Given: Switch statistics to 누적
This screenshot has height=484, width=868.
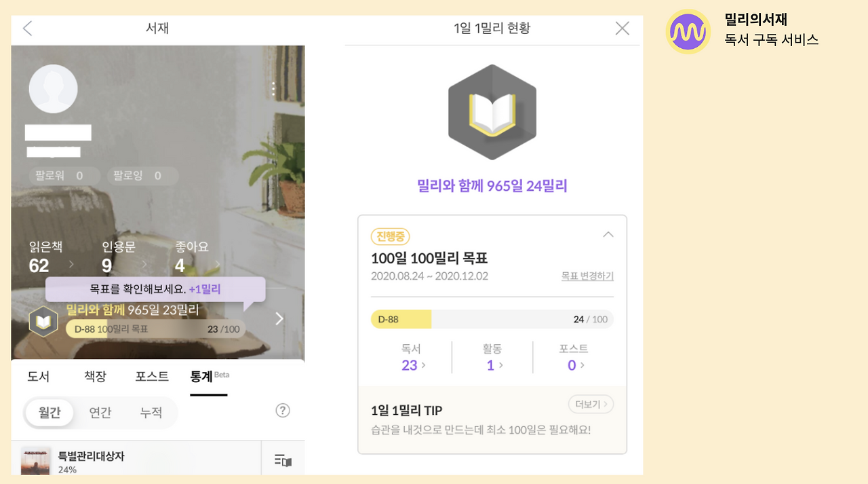Looking at the screenshot, I should 151,412.
